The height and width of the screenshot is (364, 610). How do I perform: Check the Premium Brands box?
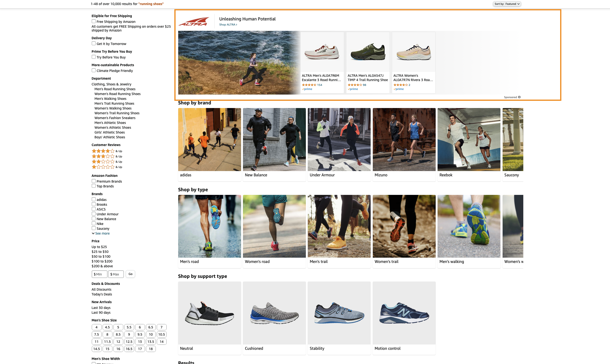(93, 181)
